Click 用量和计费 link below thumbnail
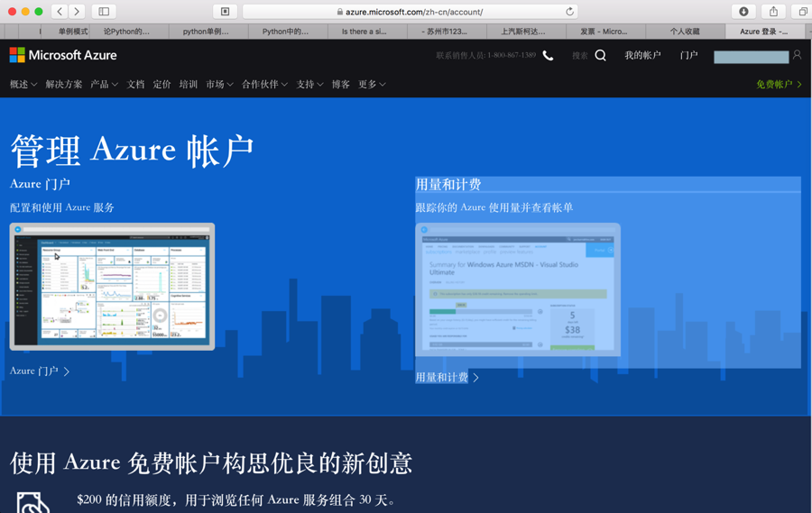 pyautogui.click(x=447, y=378)
